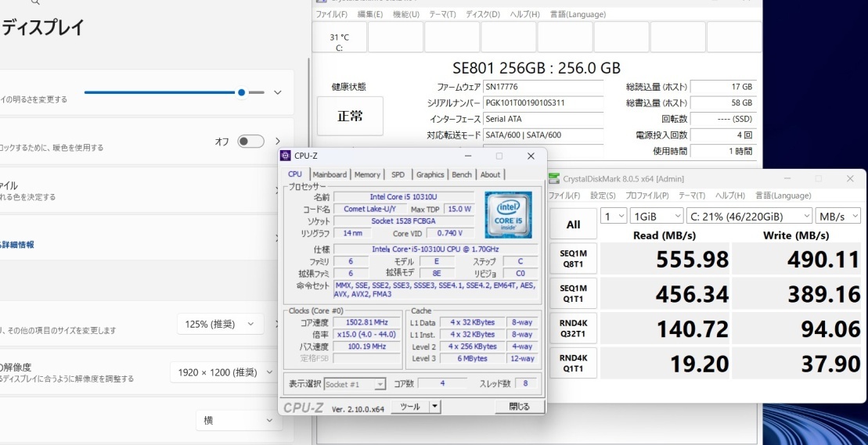Open the Socket #1 selection dropdown in CPU-Z
Viewport: 868px width, 445px height.
[355, 384]
